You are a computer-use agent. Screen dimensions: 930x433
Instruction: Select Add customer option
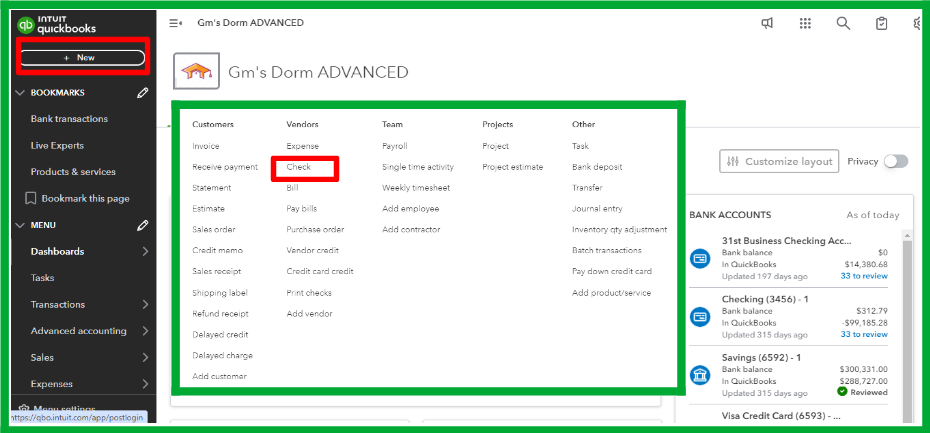click(x=219, y=376)
